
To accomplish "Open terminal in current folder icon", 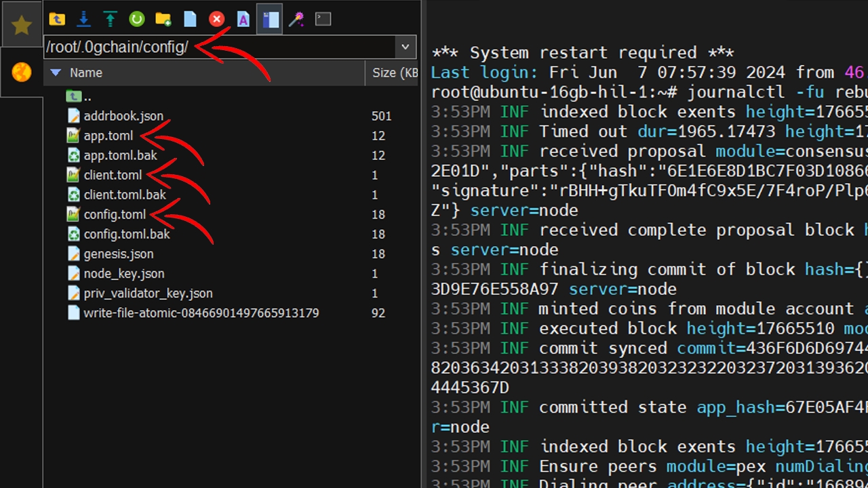I will (323, 19).
